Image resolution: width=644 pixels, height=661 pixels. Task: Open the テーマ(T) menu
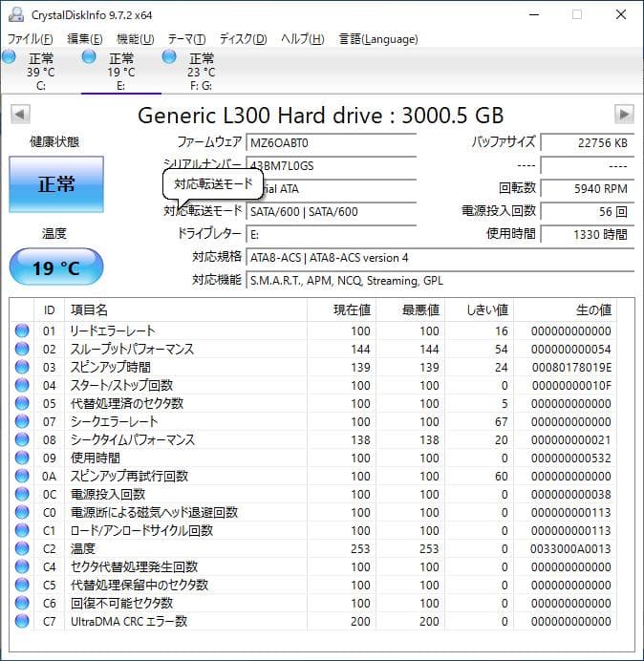(186, 39)
